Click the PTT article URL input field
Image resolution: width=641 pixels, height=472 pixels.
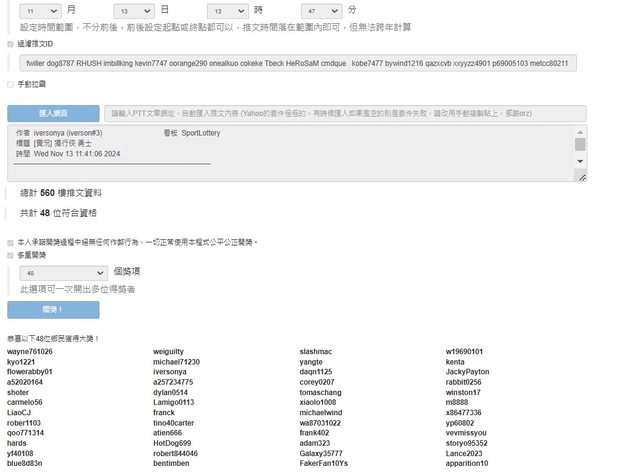[x=345, y=113]
